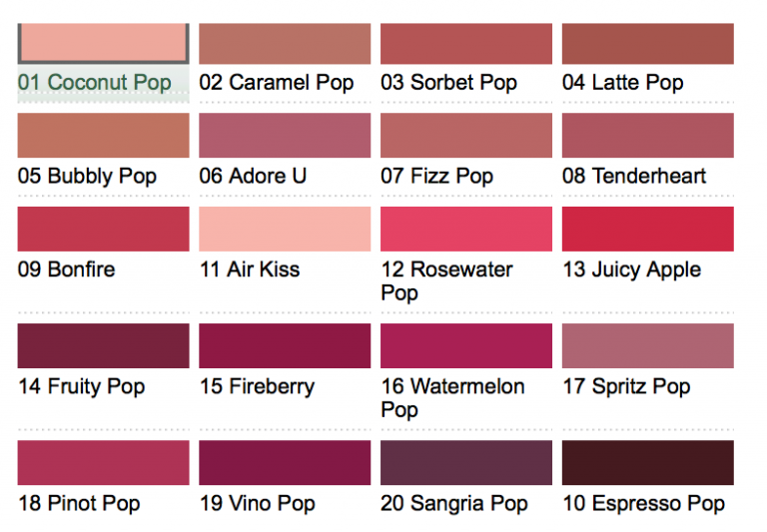Pick the 02 Caramel Pop shade swatch
Viewport: 767px width, 532px height.
(285, 44)
